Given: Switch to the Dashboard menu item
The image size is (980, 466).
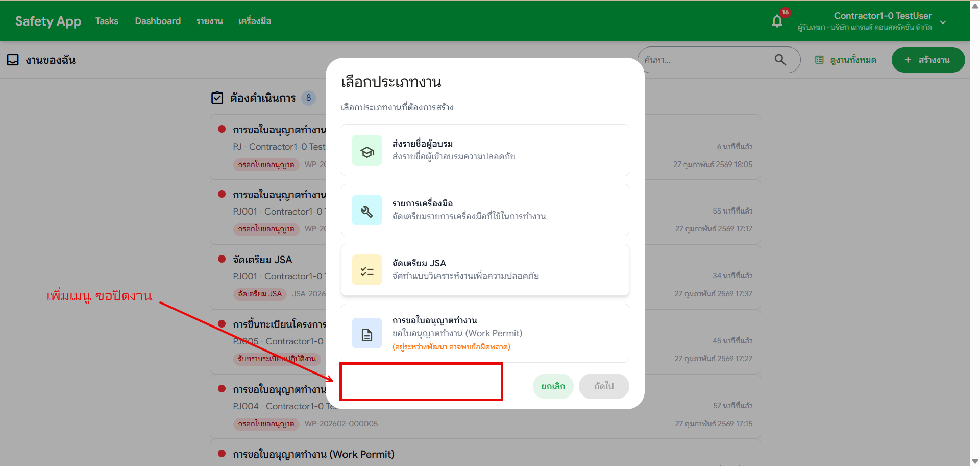Looking at the screenshot, I should point(158,21).
